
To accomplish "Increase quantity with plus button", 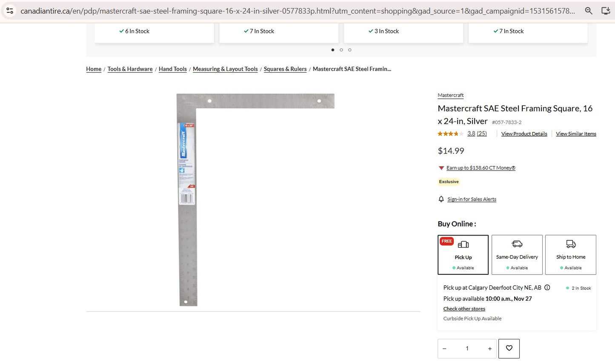I will (x=490, y=349).
